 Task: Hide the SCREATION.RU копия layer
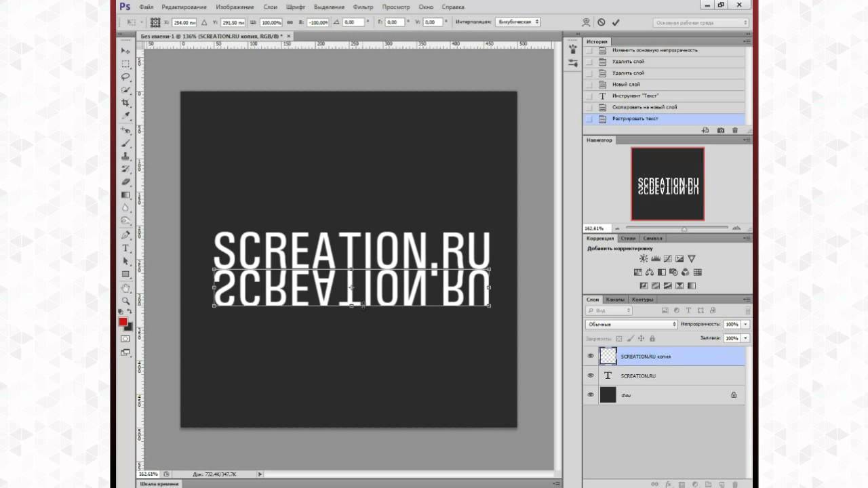(x=591, y=356)
